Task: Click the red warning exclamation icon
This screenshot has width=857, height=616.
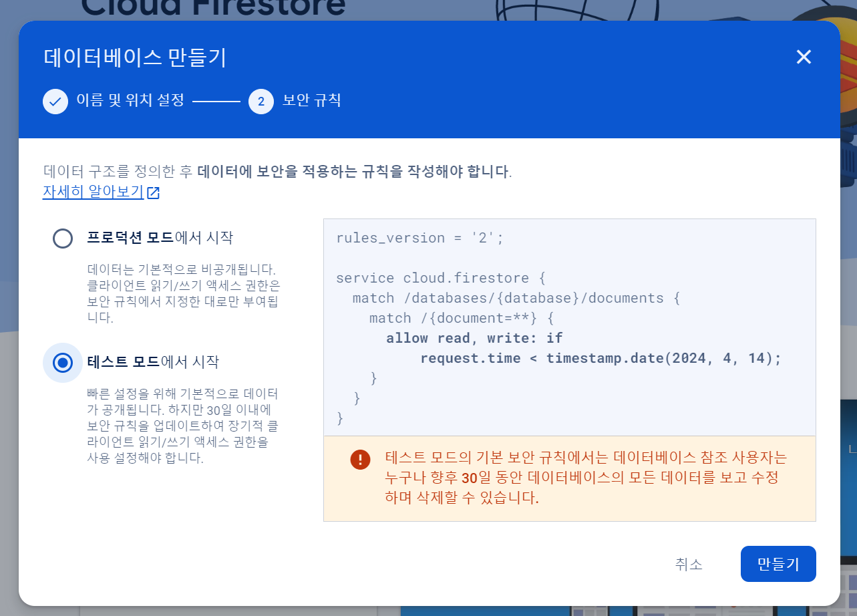Action: (x=360, y=459)
